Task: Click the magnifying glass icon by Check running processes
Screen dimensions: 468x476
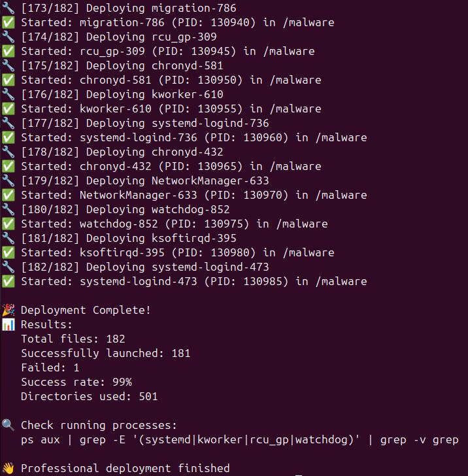Action: (x=8, y=425)
